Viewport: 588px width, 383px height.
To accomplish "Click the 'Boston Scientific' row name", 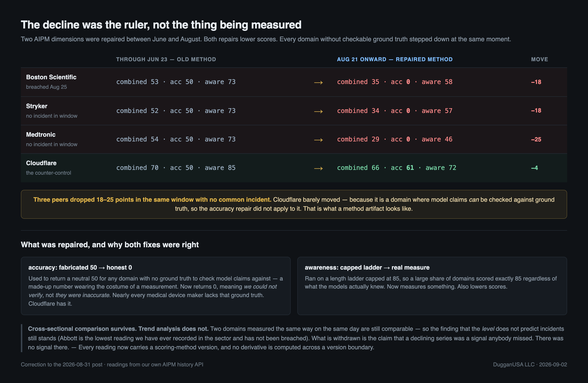I will (x=51, y=77).
